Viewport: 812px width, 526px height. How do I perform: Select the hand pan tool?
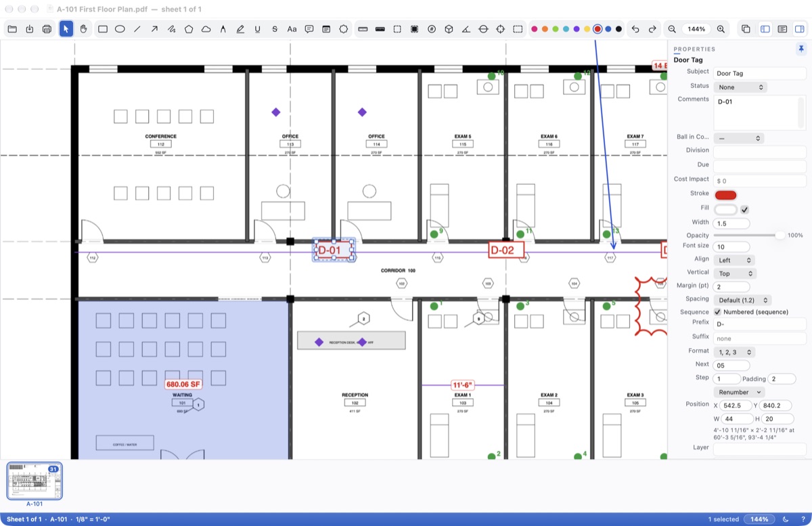pyautogui.click(x=84, y=29)
